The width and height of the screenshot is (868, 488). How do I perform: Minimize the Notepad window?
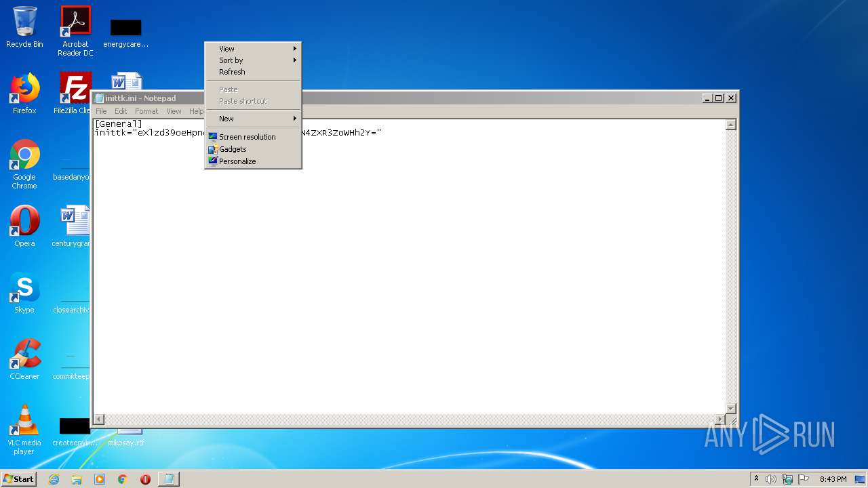click(708, 98)
